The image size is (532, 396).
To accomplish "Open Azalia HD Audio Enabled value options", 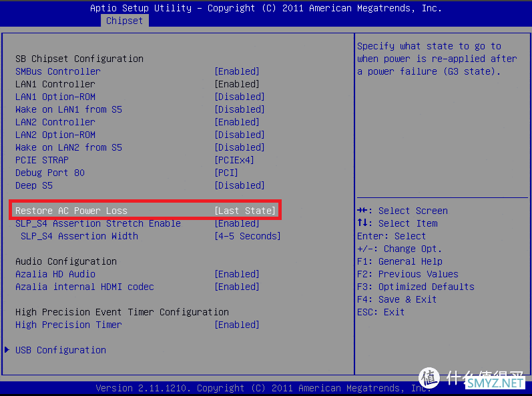I will 237,274.
